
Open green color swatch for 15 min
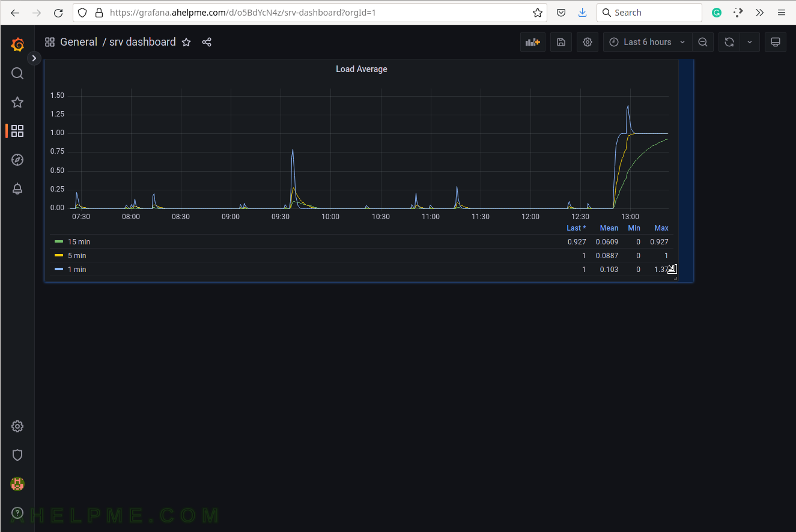(59, 242)
